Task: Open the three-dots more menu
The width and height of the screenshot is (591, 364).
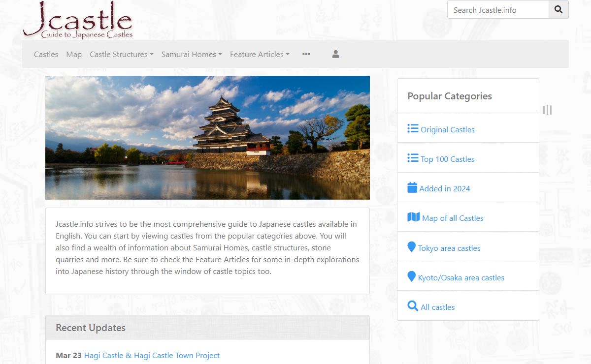Action: [306, 54]
